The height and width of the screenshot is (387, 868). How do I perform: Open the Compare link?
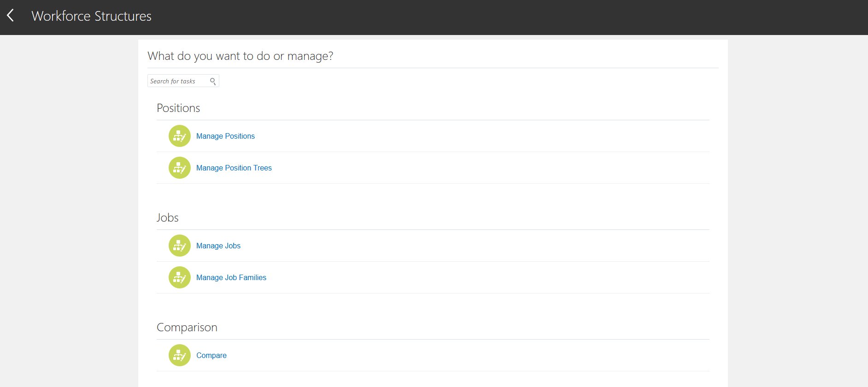click(211, 355)
